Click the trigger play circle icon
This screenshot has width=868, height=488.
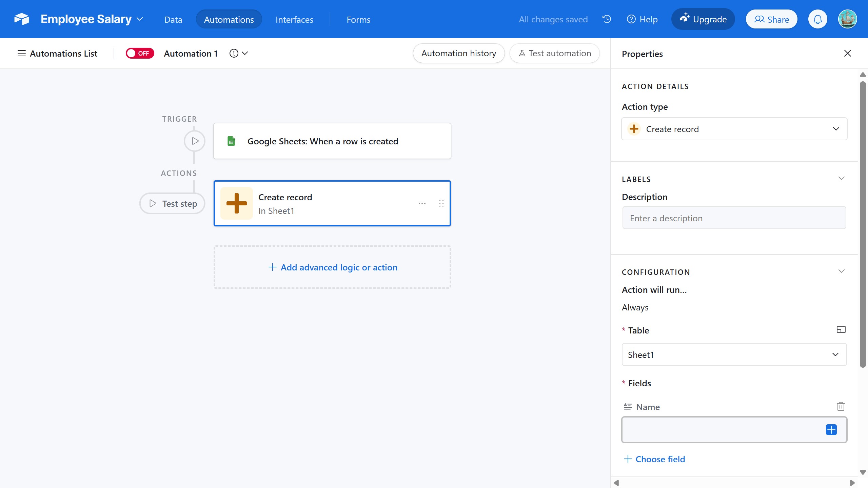[x=195, y=141]
